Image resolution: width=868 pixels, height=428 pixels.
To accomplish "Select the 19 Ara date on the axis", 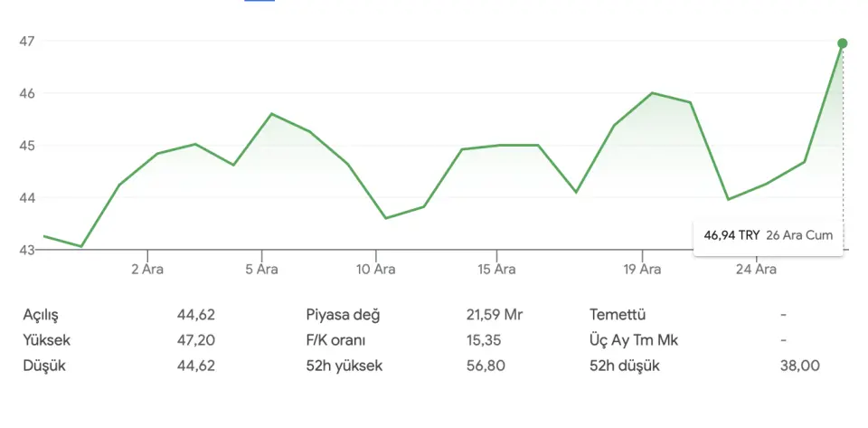I will 642,269.
